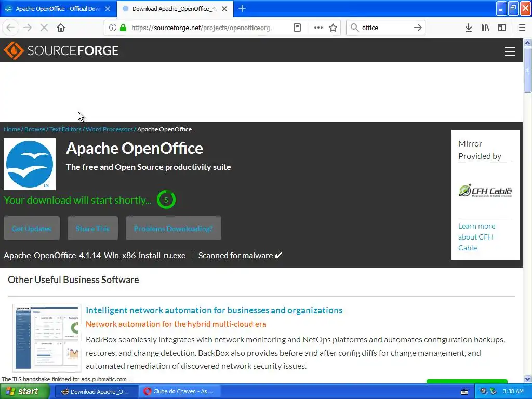Select the Download Apache_OpenOffice tab

[175, 9]
